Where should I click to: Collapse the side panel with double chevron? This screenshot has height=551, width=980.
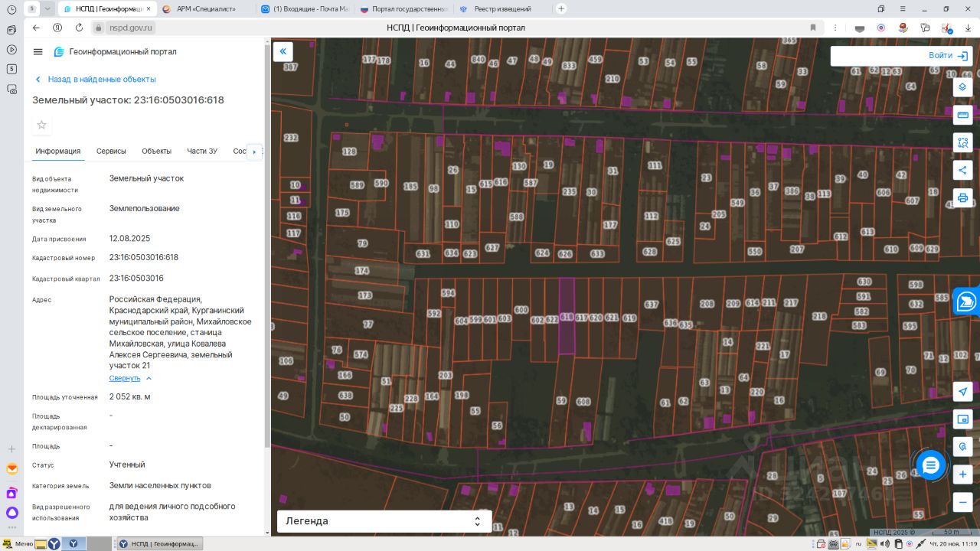coord(283,51)
